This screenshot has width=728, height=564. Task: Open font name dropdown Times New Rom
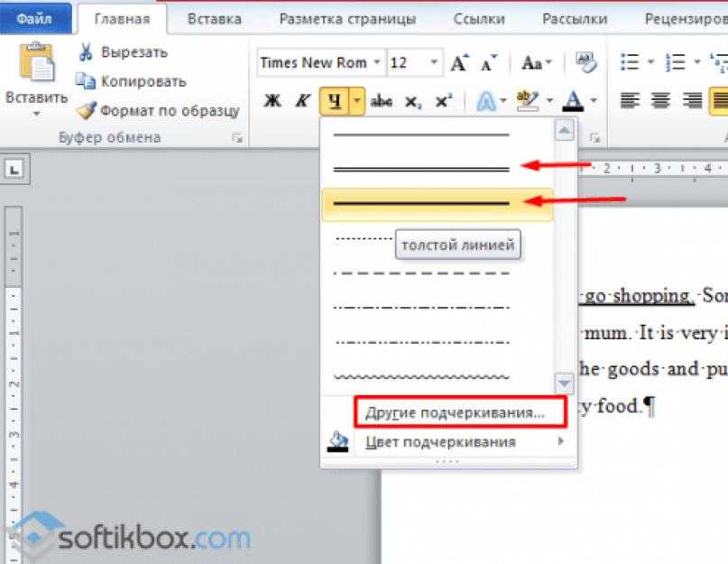pos(377,62)
